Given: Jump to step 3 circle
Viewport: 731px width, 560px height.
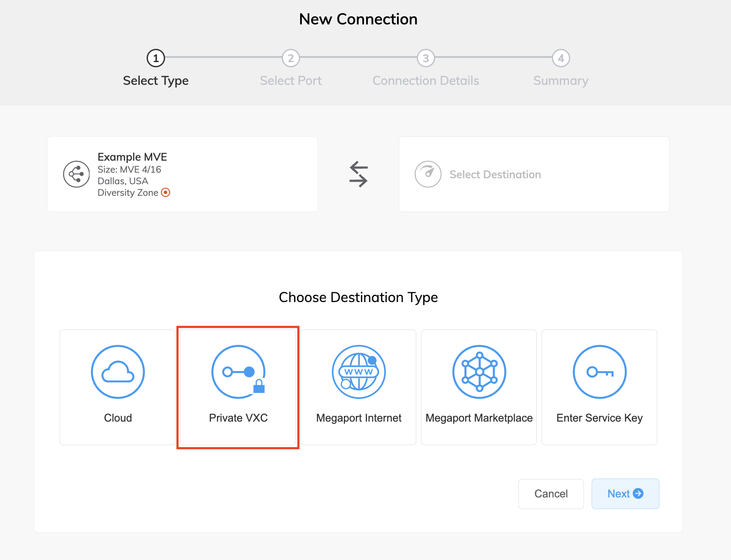Looking at the screenshot, I should (x=426, y=58).
